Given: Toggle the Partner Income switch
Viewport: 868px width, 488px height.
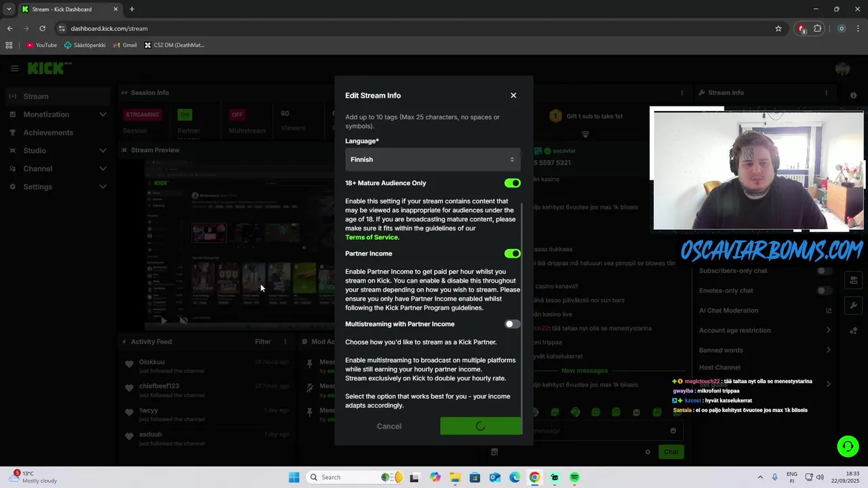Looking at the screenshot, I should (512, 253).
